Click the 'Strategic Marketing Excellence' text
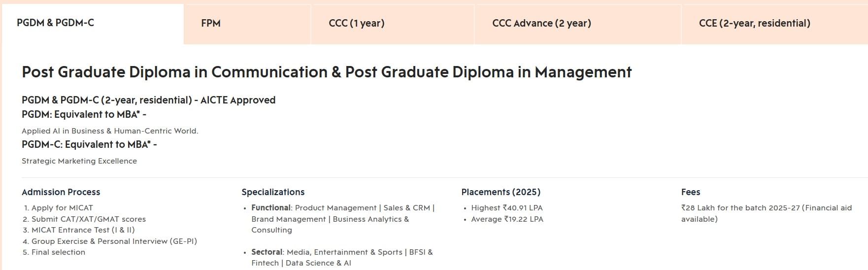Viewport: 868px width, 270px height. (79, 161)
